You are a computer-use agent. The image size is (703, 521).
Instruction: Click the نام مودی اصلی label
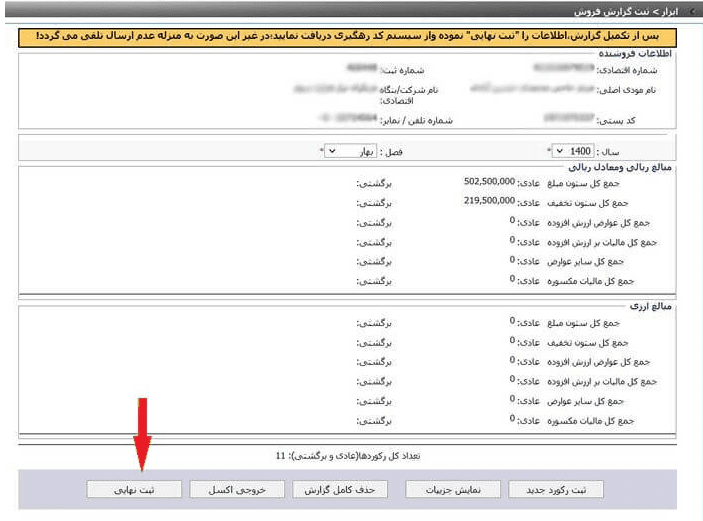pyautogui.click(x=626, y=90)
